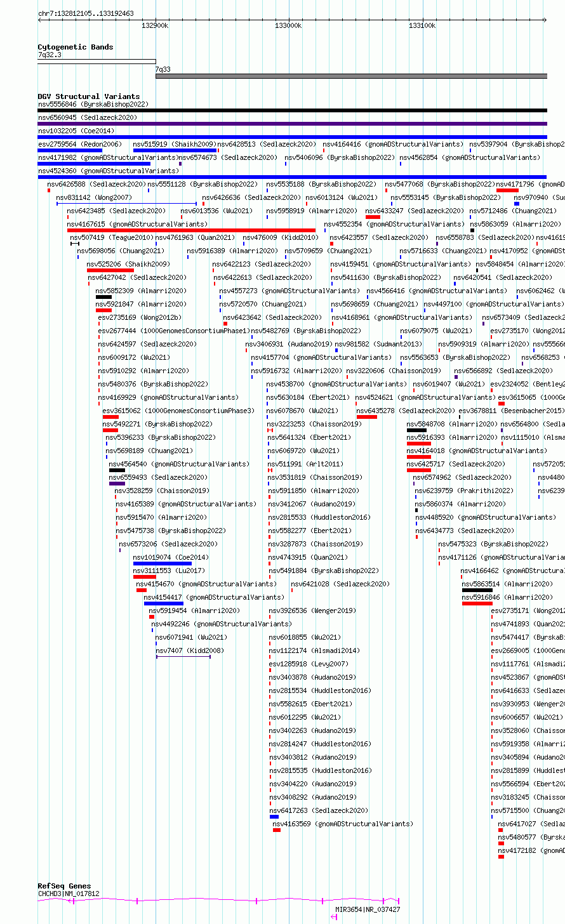Viewport: 565px width, 924px height.
Task: Select variant nsv2815533 (Huddleston2016)
Action: [320, 517]
